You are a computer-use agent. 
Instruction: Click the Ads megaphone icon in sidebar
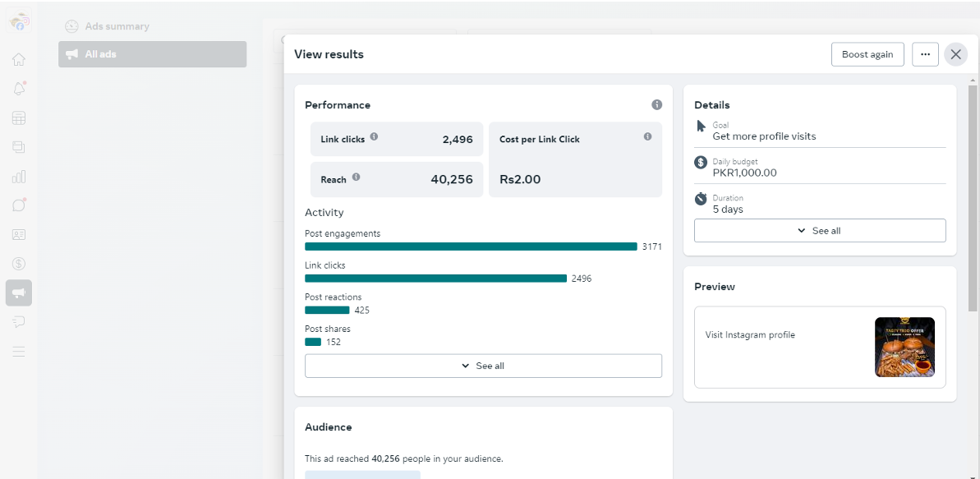(19, 292)
